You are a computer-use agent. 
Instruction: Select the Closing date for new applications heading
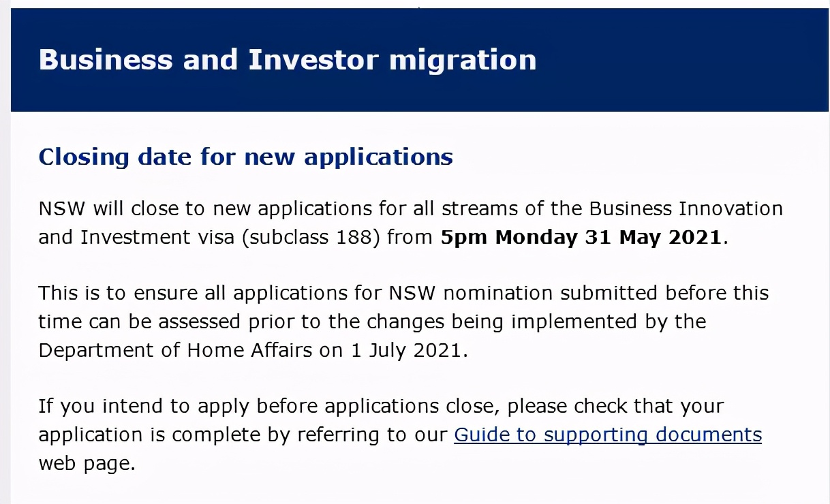[x=246, y=157]
